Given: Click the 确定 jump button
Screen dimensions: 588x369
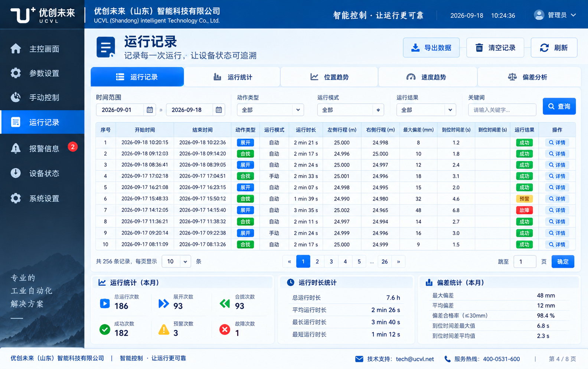Looking at the screenshot, I should click(x=563, y=262).
